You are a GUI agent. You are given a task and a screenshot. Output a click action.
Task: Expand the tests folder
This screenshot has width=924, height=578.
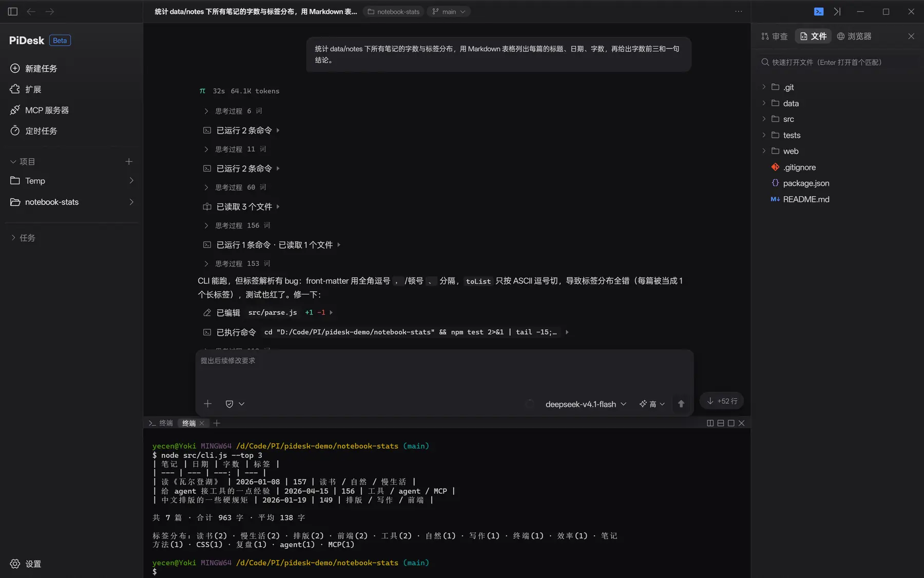pyautogui.click(x=764, y=135)
